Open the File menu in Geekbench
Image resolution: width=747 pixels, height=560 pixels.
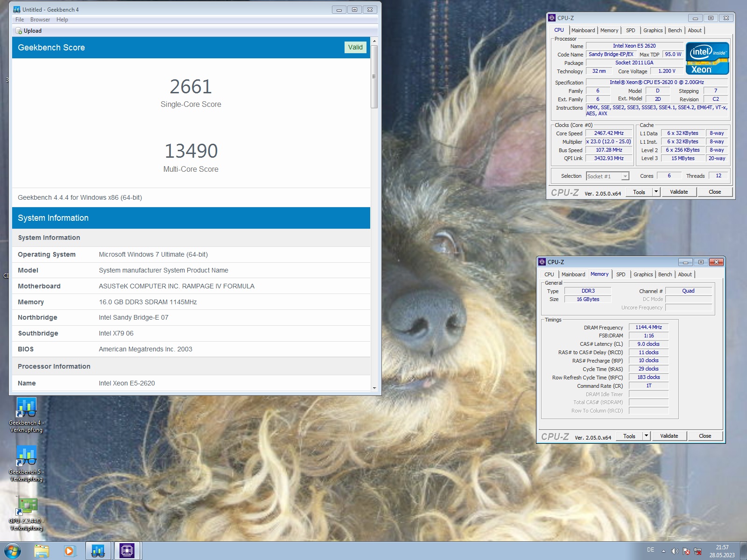coord(20,20)
